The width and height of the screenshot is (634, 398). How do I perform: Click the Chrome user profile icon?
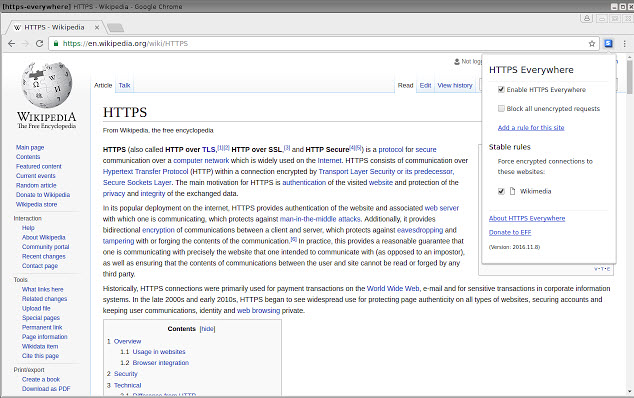point(586,18)
